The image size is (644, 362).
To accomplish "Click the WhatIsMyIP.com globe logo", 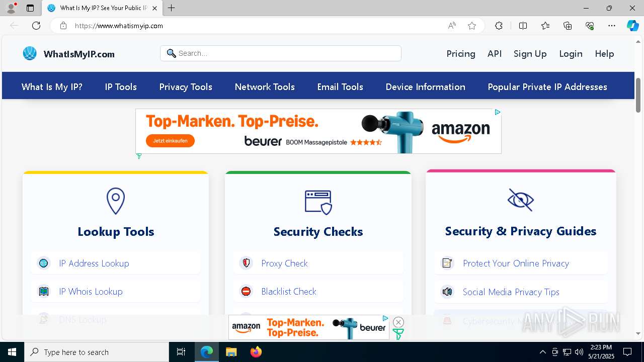I will (30, 53).
